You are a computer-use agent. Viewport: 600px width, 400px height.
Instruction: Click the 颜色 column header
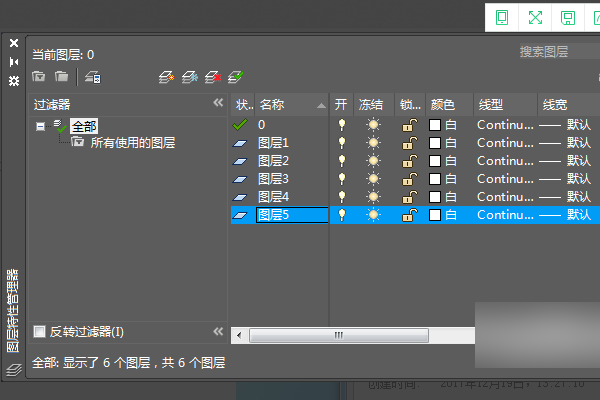(x=450, y=104)
